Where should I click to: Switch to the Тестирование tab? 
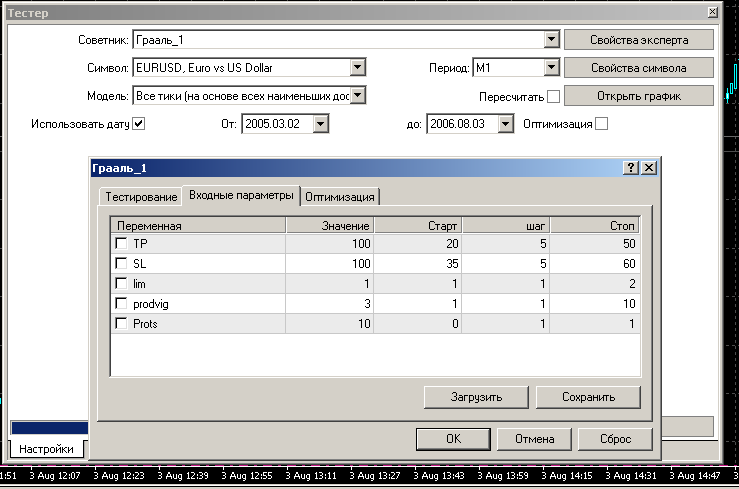[x=140, y=197]
